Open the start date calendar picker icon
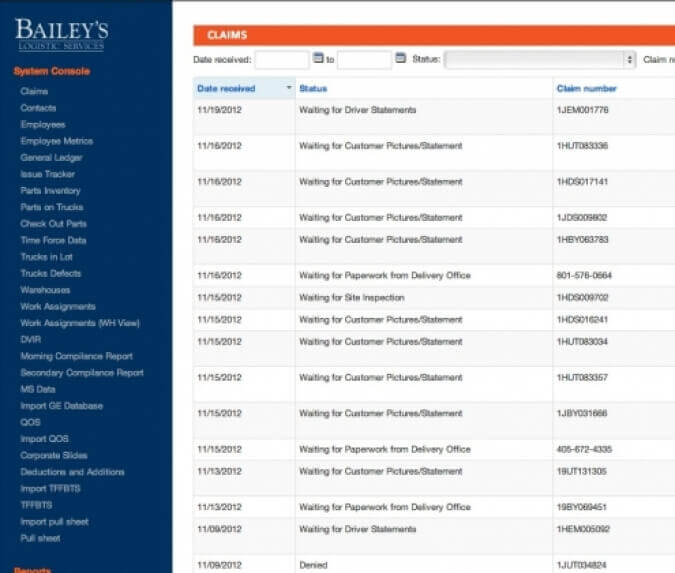 point(318,58)
